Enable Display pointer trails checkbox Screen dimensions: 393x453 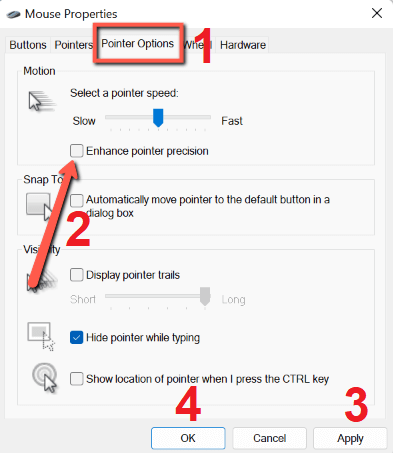click(x=77, y=275)
